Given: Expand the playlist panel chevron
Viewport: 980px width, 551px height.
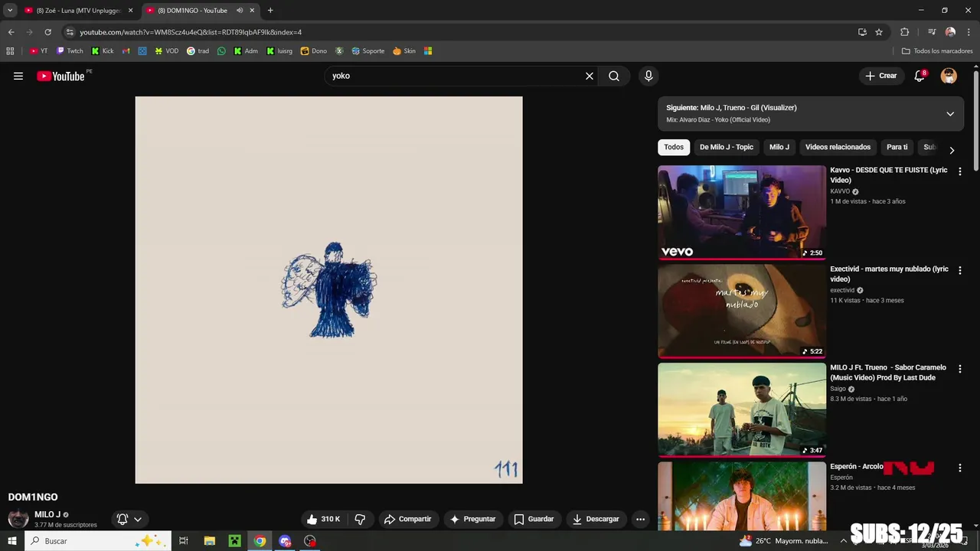Looking at the screenshot, I should pyautogui.click(x=950, y=114).
